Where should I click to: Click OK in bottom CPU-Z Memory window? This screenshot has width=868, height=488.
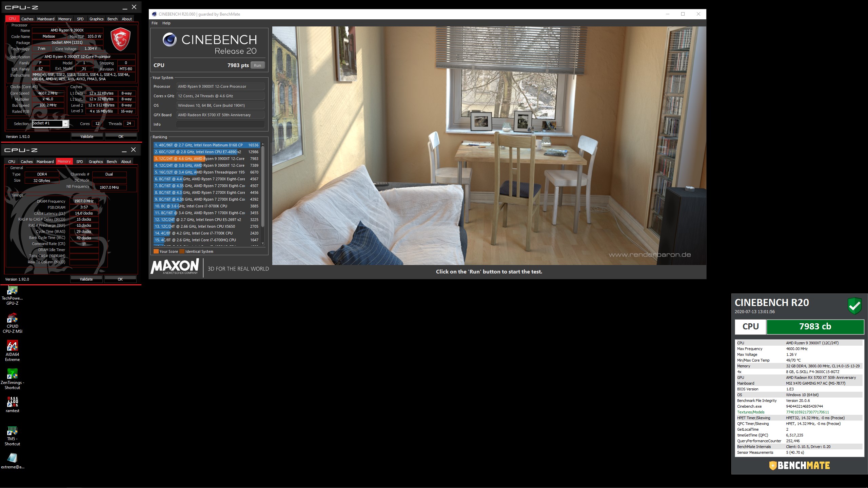point(120,279)
